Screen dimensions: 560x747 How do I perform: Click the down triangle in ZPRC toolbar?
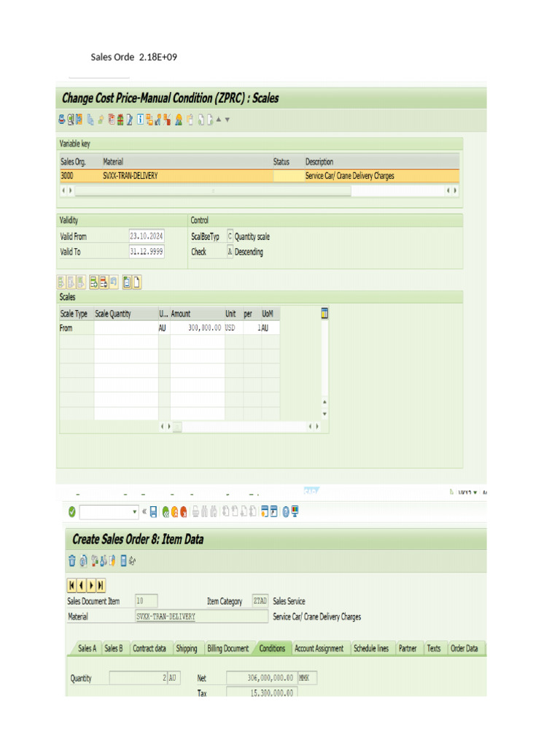pos(227,120)
